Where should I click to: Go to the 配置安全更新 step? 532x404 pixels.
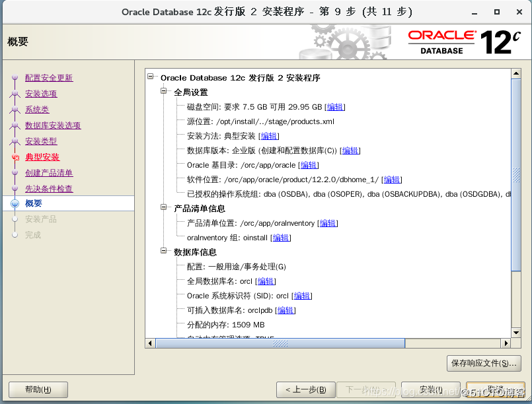tap(49, 78)
